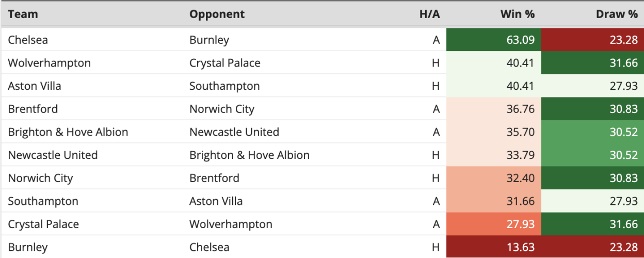644x258 pixels.
Task: Click Southampton in the Team column
Action: 43,201
